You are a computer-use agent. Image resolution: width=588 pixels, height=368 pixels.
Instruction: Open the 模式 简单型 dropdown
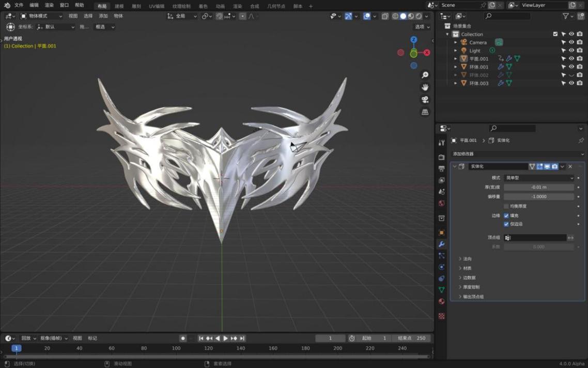coord(538,178)
